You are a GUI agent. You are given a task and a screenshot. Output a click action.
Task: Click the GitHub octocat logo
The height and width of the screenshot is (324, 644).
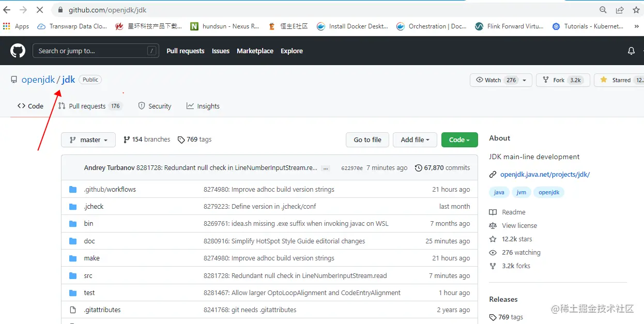pos(18,51)
